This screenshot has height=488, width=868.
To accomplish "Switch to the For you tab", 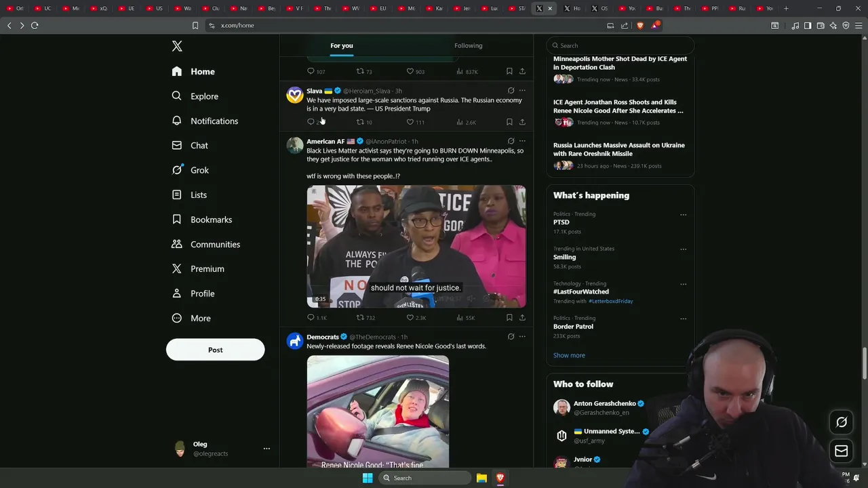I will [342, 45].
